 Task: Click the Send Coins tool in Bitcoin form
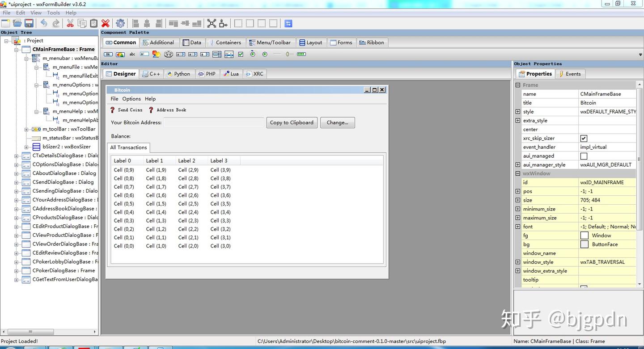[127, 110]
